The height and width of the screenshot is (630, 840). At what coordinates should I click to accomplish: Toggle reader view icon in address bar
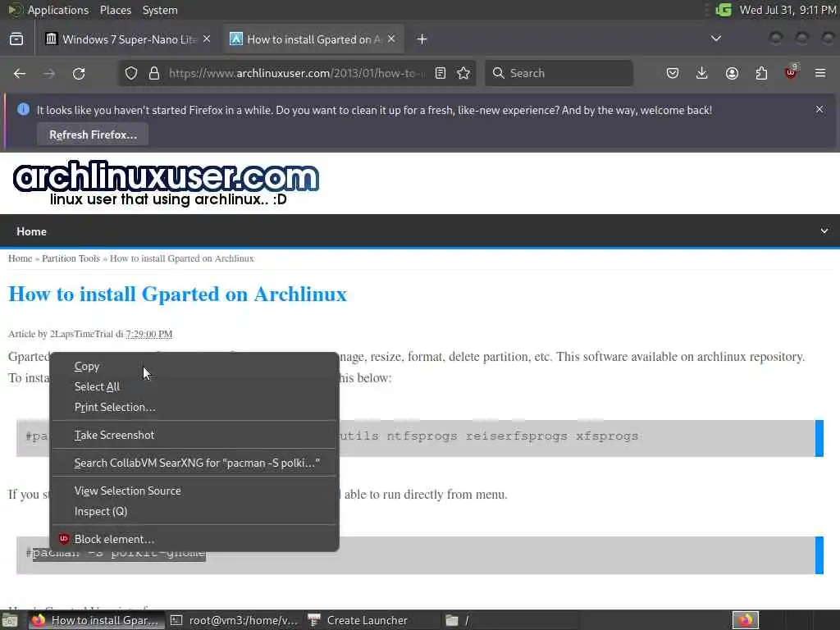pos(441,73)
